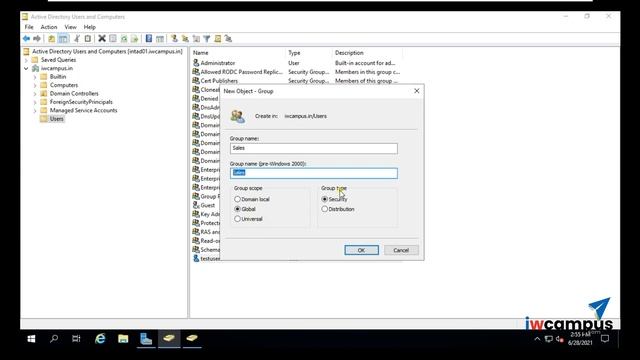The height and width of the screenshot is (360, 640).
Task: Select Allowed RODC Password Replication row
Action: (296, 72)
